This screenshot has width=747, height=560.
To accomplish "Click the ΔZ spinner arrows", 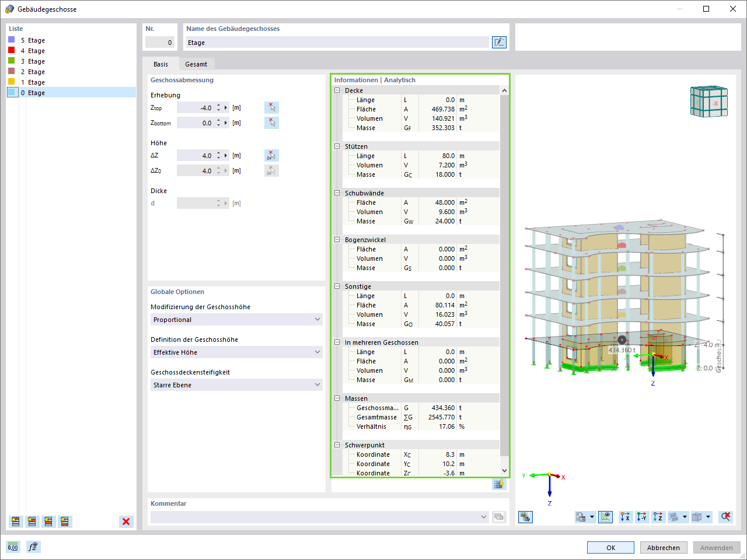I will (218, 156).
